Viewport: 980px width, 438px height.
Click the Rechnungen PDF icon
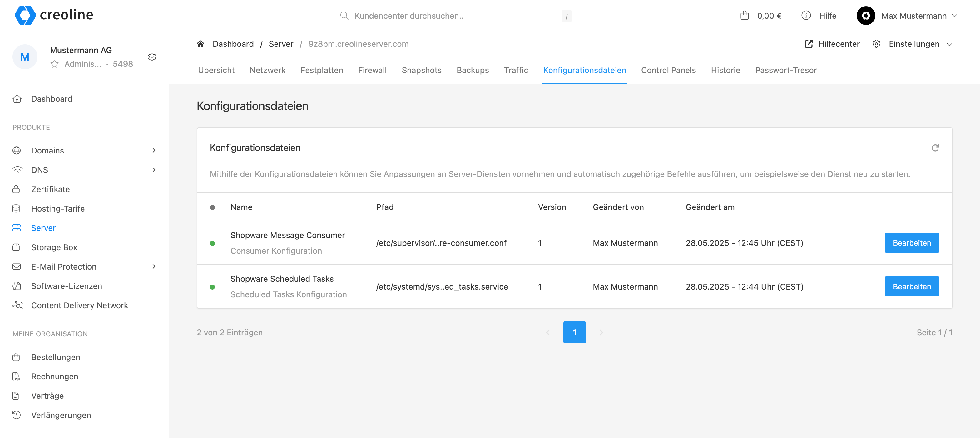point(16,377)
